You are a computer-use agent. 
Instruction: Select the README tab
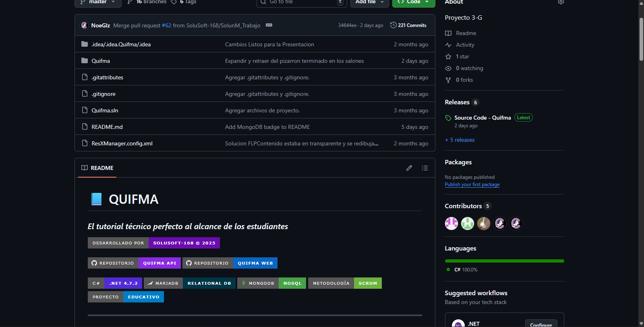pyautogui.click(x=97, y=168)
